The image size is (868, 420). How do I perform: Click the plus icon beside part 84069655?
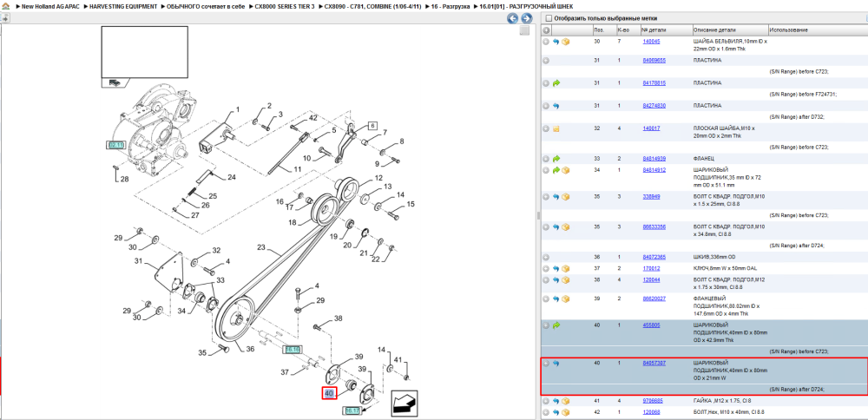coord(546,61)
